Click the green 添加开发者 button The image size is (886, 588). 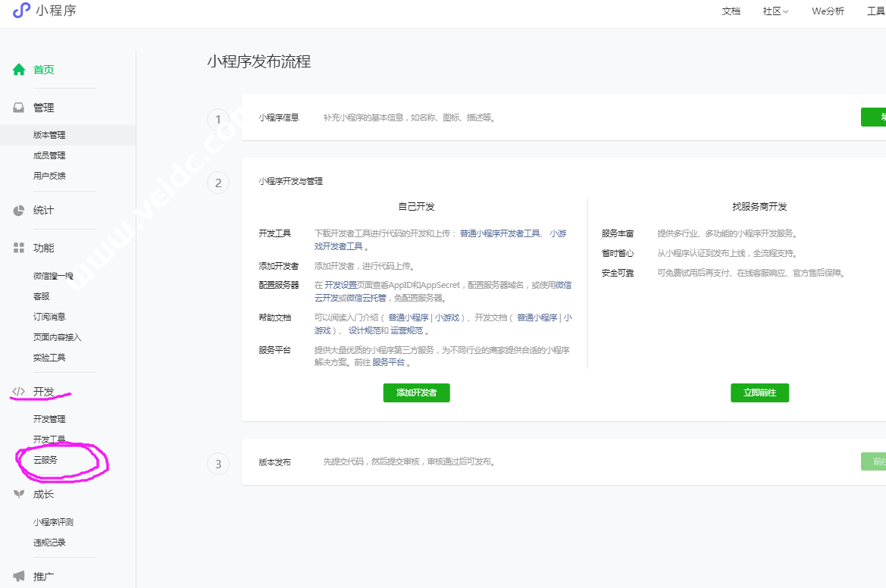point(416,393)
